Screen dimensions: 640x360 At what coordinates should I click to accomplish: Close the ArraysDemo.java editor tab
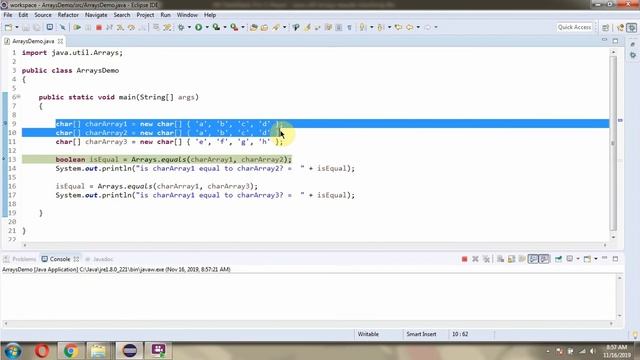pos(60,41)
